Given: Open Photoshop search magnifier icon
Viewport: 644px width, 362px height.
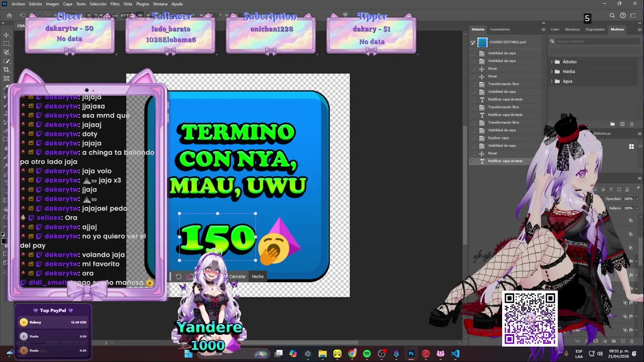Looking at the screenshot, I should click(612, 16).
